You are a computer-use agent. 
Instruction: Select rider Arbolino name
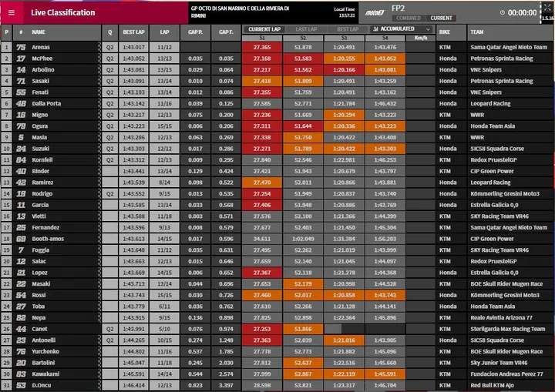(43, 69)
